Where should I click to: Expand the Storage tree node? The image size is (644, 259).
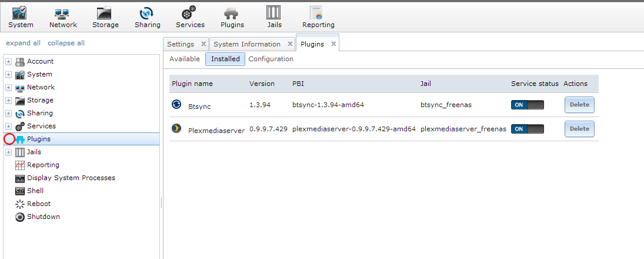coord(9,101)
